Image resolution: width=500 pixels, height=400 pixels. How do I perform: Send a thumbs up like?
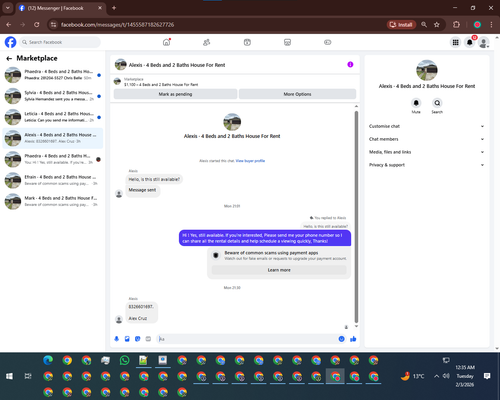pos(353,339)
